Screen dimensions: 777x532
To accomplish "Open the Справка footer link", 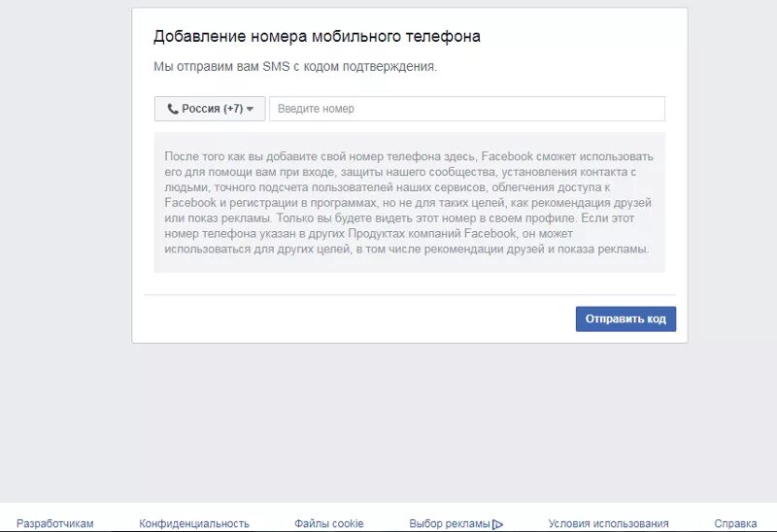I will [x=735, y=523].
